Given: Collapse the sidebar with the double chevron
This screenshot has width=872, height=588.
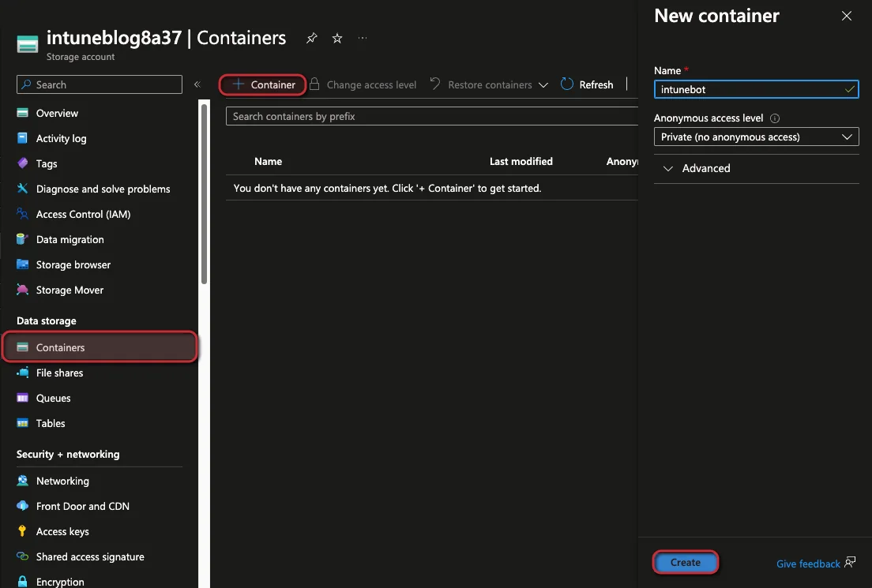Looking at the screenshot, I should (197, 84).
